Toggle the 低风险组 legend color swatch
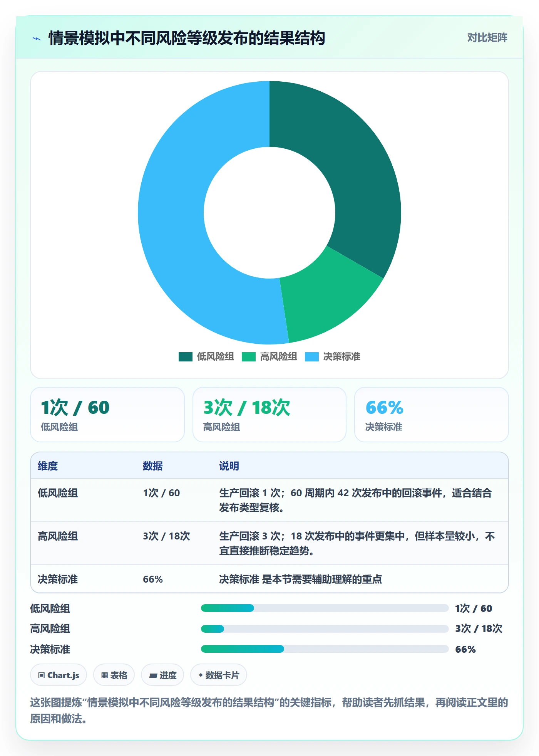Viewport: 539px width, 756px height. coord(185,357)
